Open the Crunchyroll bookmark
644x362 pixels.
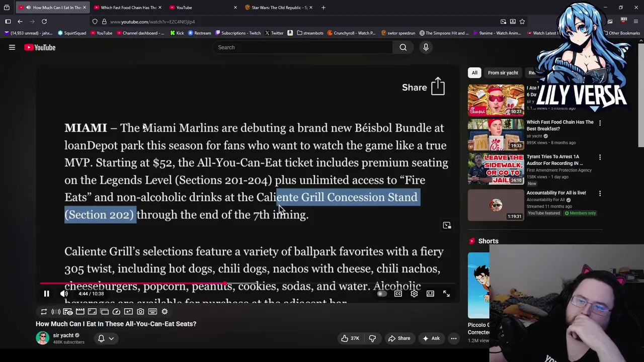[351, 33]
